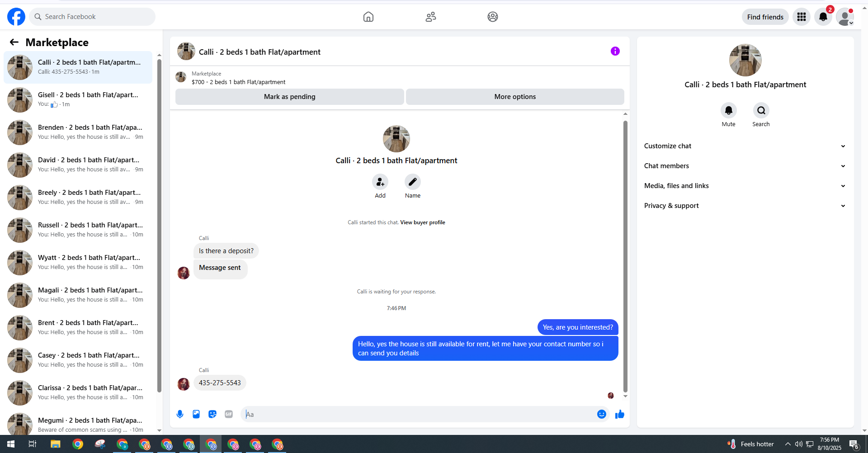Click the Facebook logo icon

(16, 17)
